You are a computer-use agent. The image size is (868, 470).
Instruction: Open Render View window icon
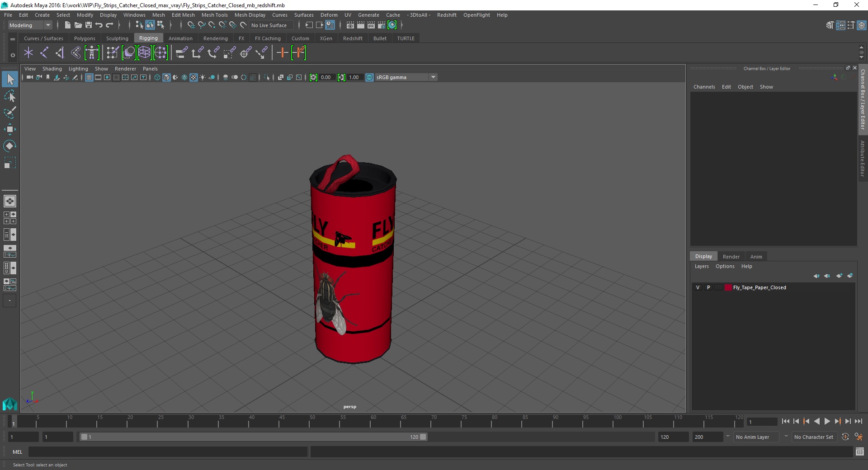pos(350,25)
